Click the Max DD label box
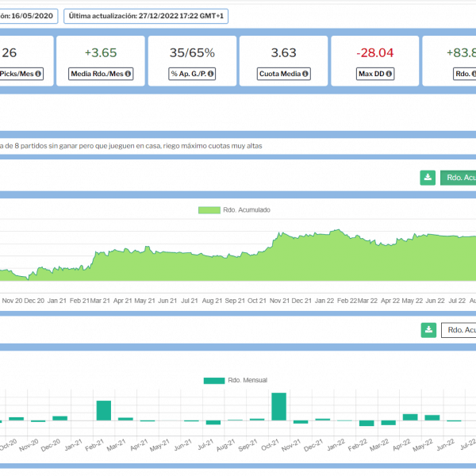 (375, 74)
